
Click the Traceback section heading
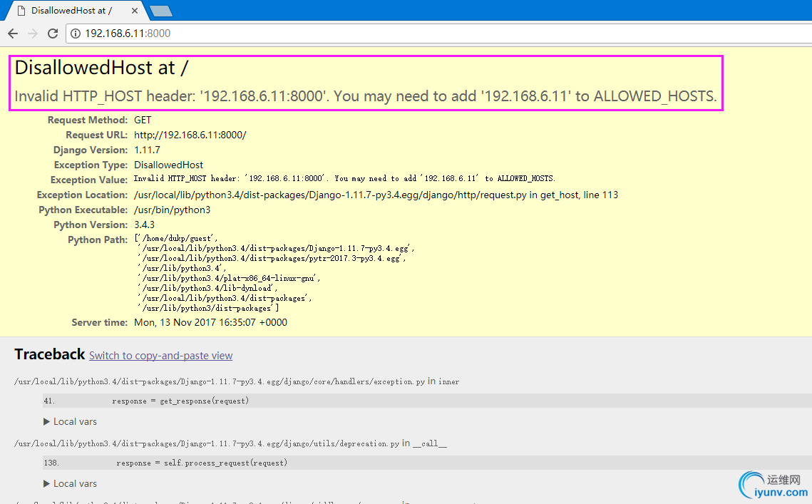tap(50, 354)
